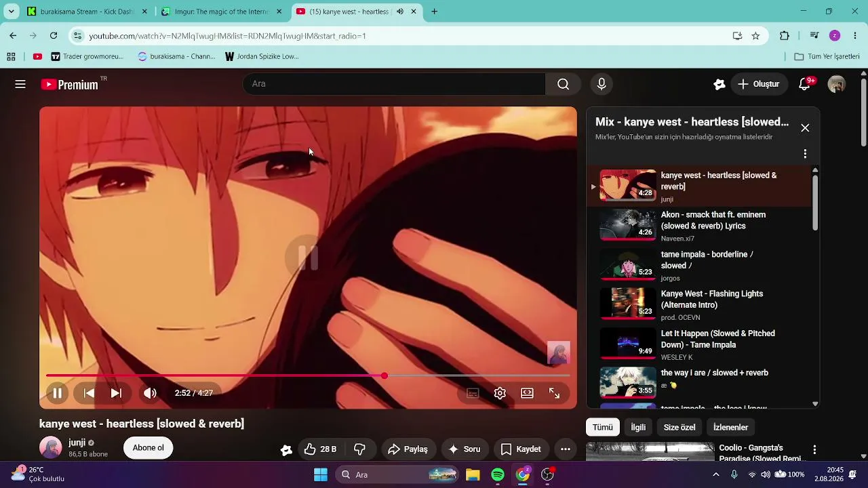Switch to the burakisama Stream Kick tab
This screenshot has height=488, width=868.
pyautogui.click(x=87, y=12)
